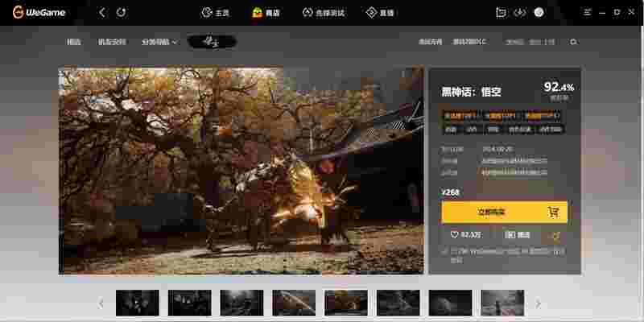644x322 pixels.
Task: Select 精选 in the store sub-navigation
Action: pos(74,42)
